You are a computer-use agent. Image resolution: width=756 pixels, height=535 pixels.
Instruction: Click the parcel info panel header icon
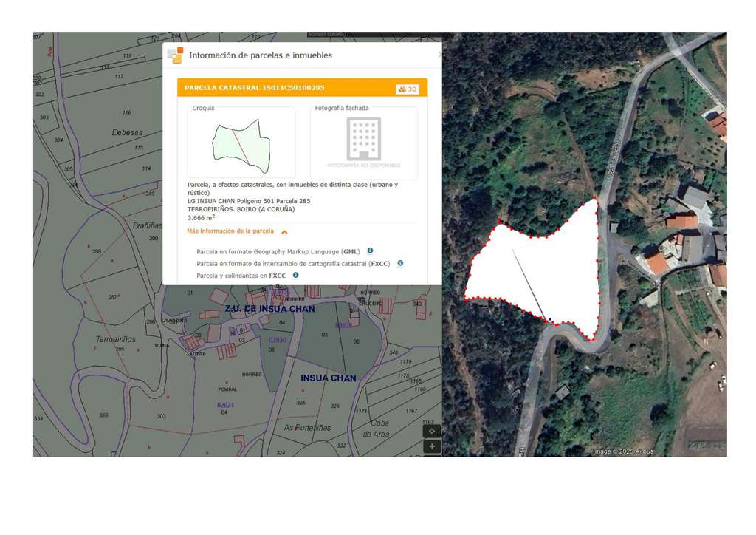tap(175, 55)
